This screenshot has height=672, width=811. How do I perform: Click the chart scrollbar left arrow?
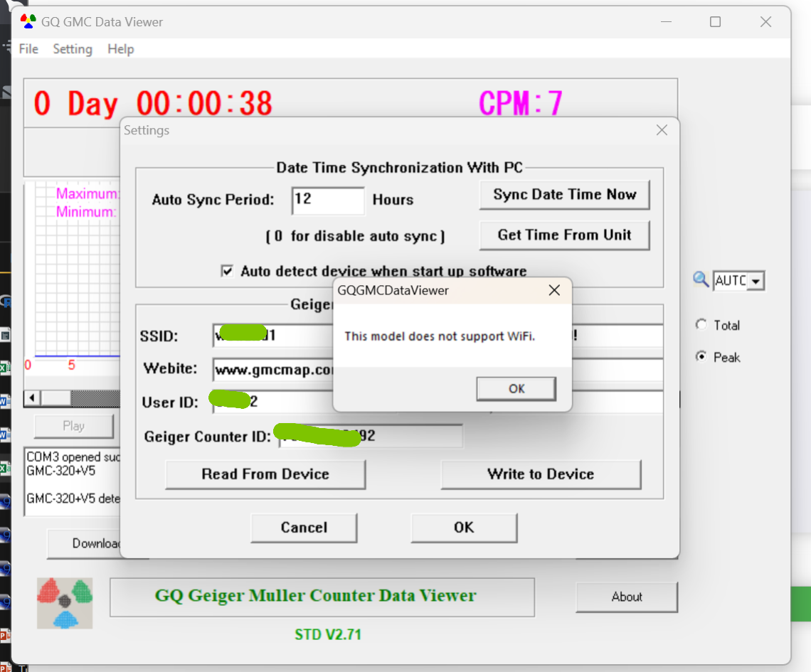32,398
